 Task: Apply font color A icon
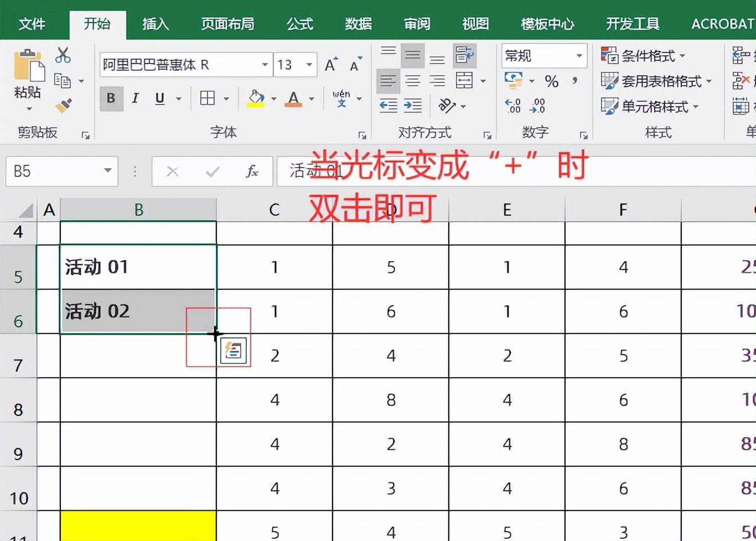pos(293,98)
